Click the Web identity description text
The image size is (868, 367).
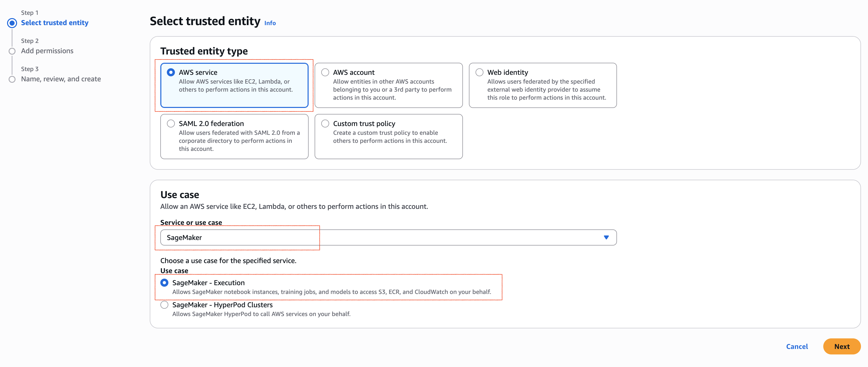point(547,90)
